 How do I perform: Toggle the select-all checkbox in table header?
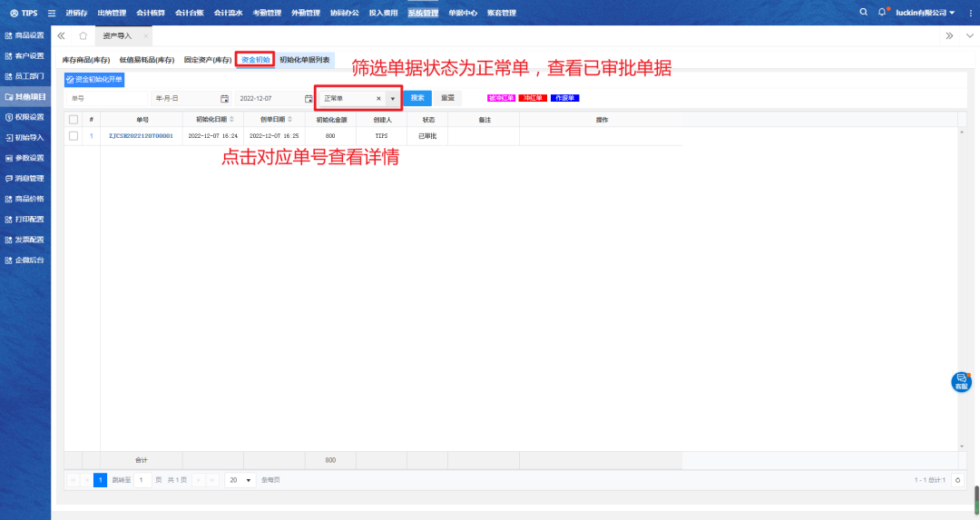[x=73, y=119]
